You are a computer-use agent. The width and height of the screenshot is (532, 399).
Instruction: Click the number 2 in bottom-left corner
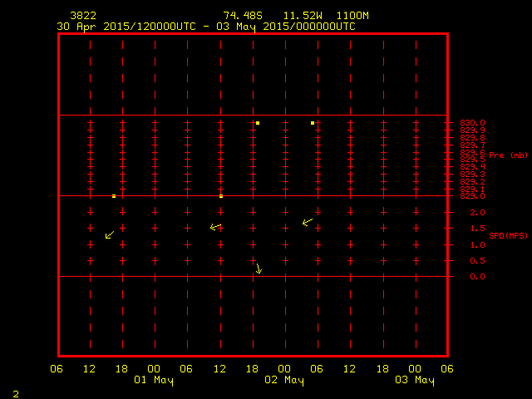pyautogui.click(x=16, y=392)
